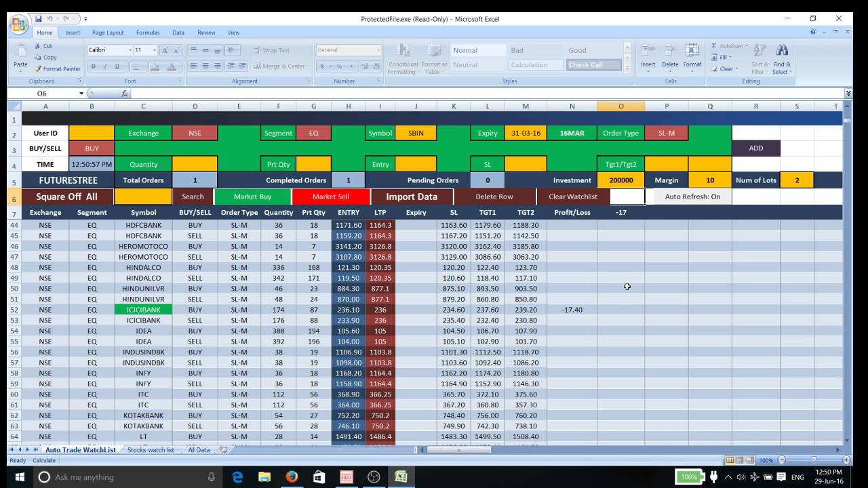Viewport: 868px width, 488px height.
Task: Open File Explorer from taskbar
Action: [265, 476]
